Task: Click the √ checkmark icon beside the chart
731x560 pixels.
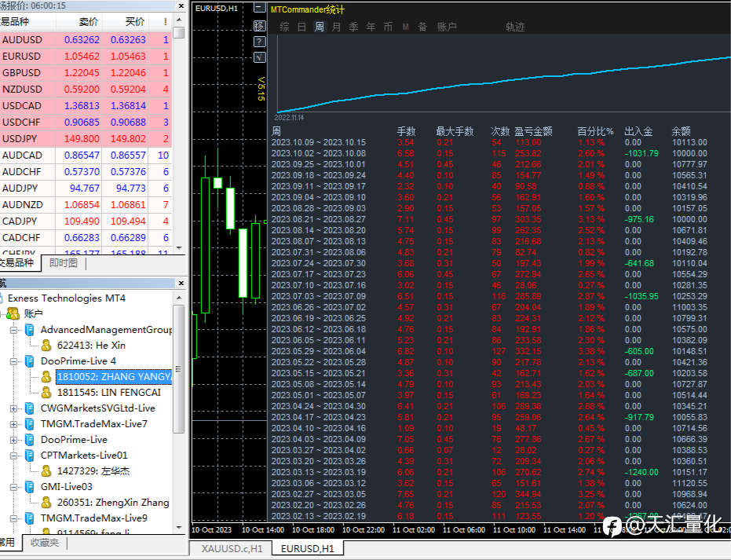Action: [x=260, y=57]
